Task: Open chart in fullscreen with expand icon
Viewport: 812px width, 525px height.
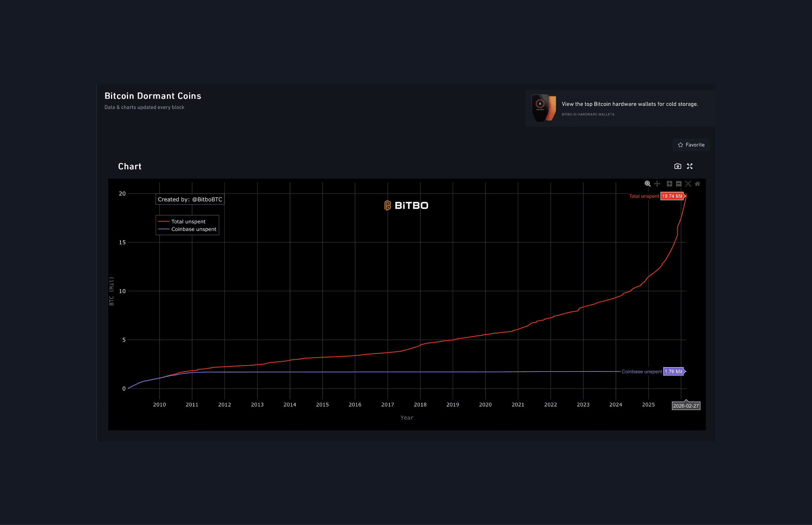Action: point(689,166)
